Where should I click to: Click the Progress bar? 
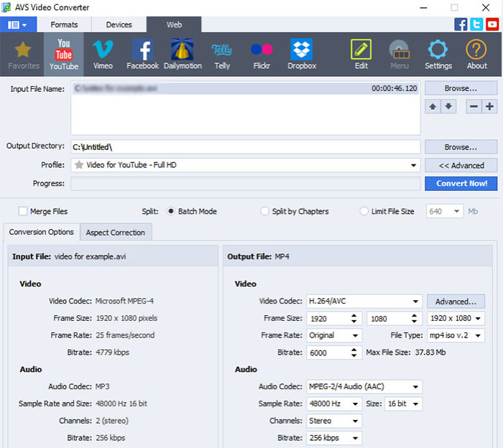click(x=246, y=184)
